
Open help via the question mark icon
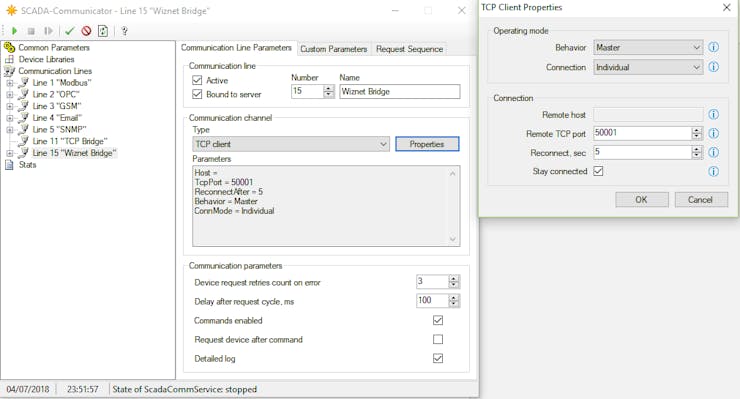point(124,31)
